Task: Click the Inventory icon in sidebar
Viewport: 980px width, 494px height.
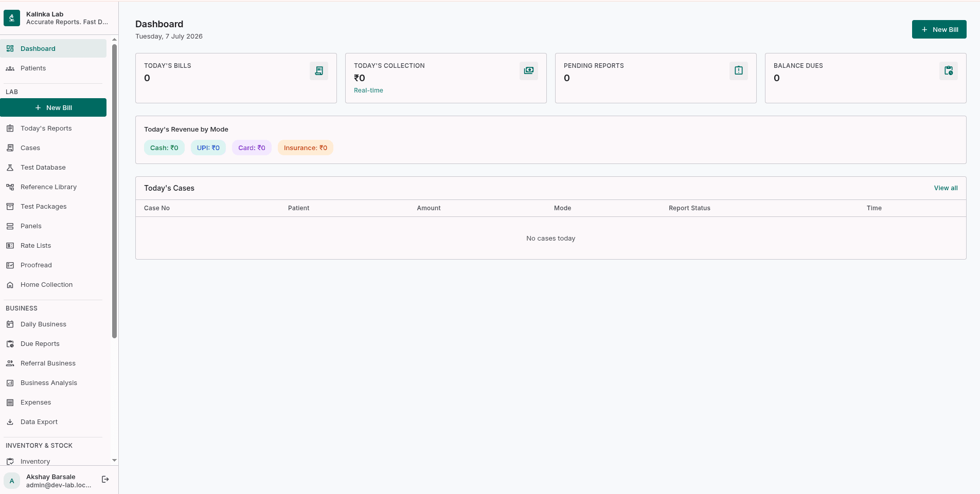Action: [x=10, y=461]
